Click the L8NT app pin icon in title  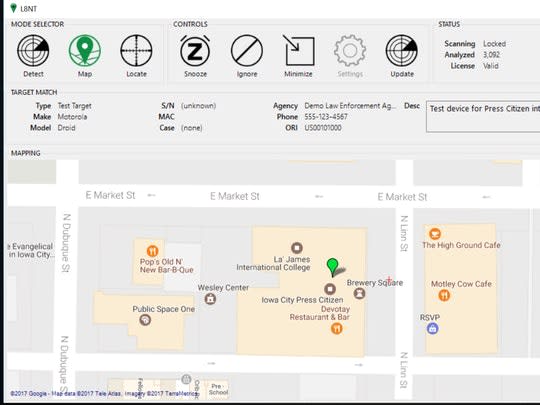click(13, 8)
